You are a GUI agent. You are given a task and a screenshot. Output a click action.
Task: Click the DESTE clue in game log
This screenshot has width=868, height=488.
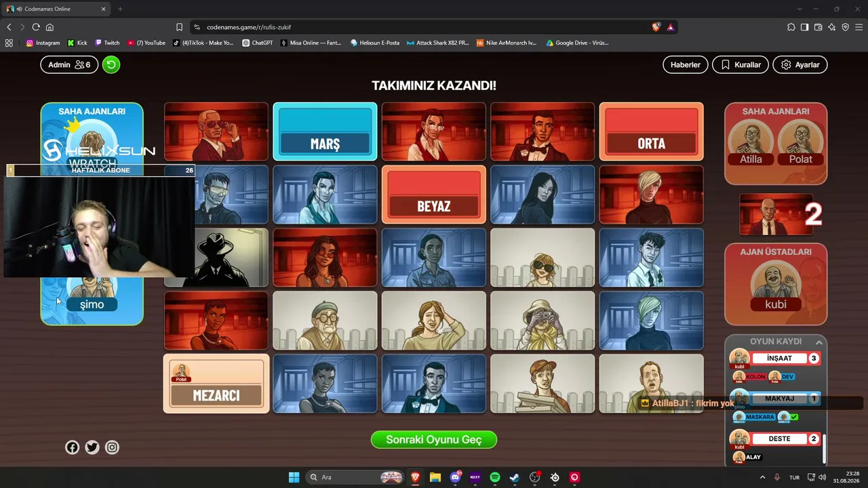[779, 439]
